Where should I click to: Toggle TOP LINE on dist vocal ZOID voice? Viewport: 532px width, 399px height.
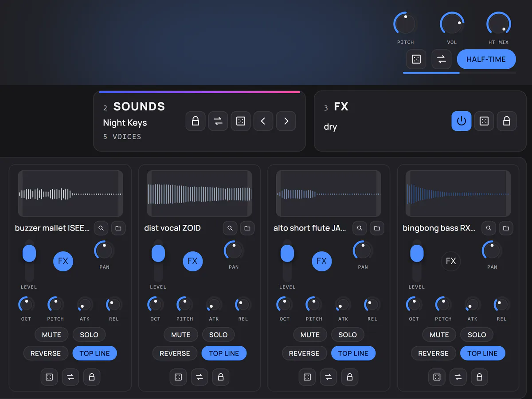point(224,353)
